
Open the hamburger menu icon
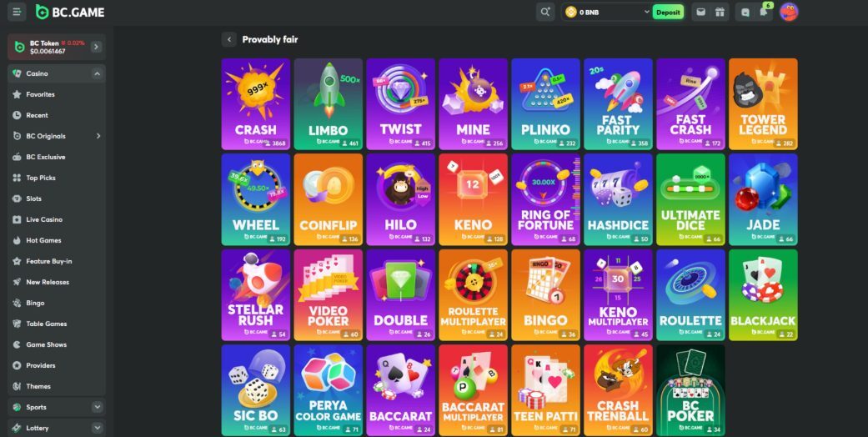(17, 12)
